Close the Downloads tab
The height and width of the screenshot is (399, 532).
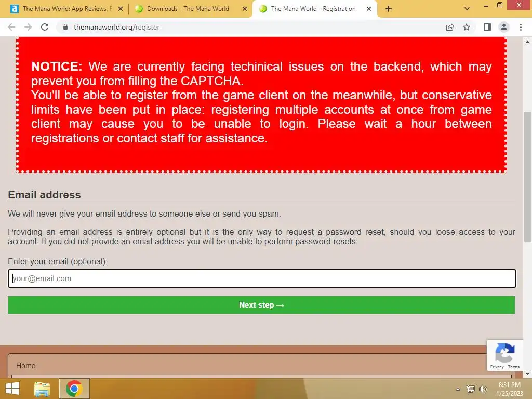tap(245, 9)
